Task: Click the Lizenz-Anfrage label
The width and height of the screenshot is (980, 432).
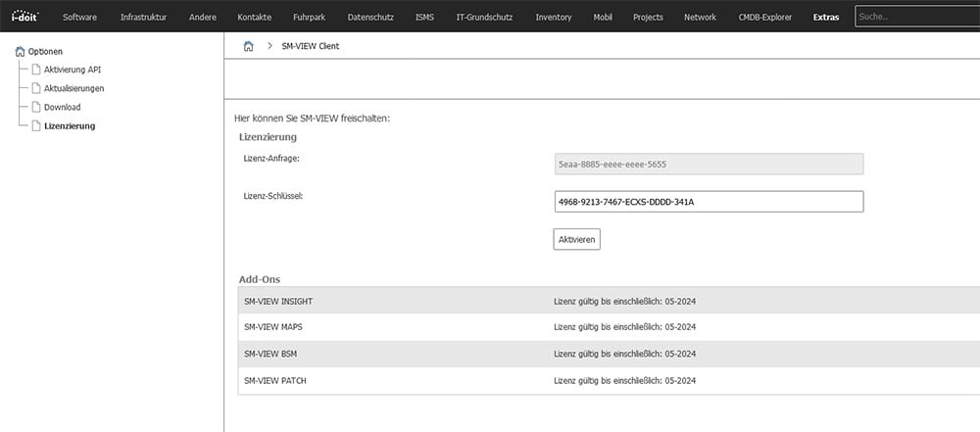Action: pyautogui.click(x=271, y=159)
